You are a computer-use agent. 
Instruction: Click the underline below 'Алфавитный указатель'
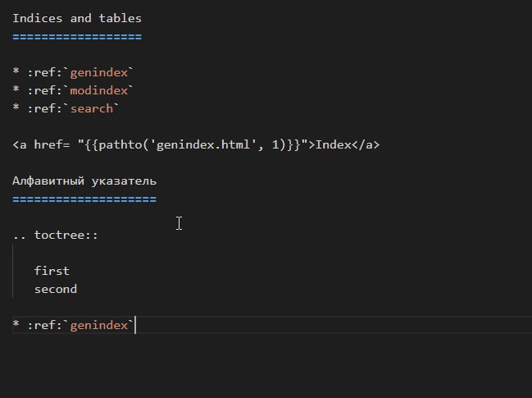point(84,199)
